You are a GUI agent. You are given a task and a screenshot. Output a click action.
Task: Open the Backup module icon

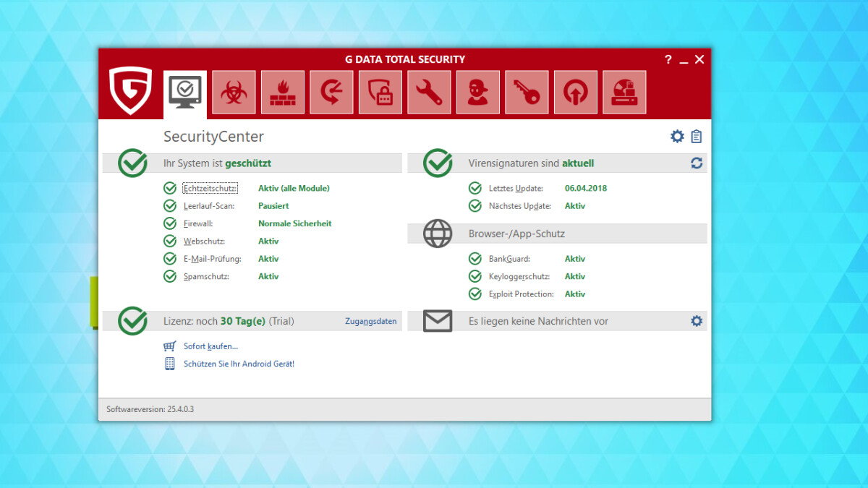[331, 93]
